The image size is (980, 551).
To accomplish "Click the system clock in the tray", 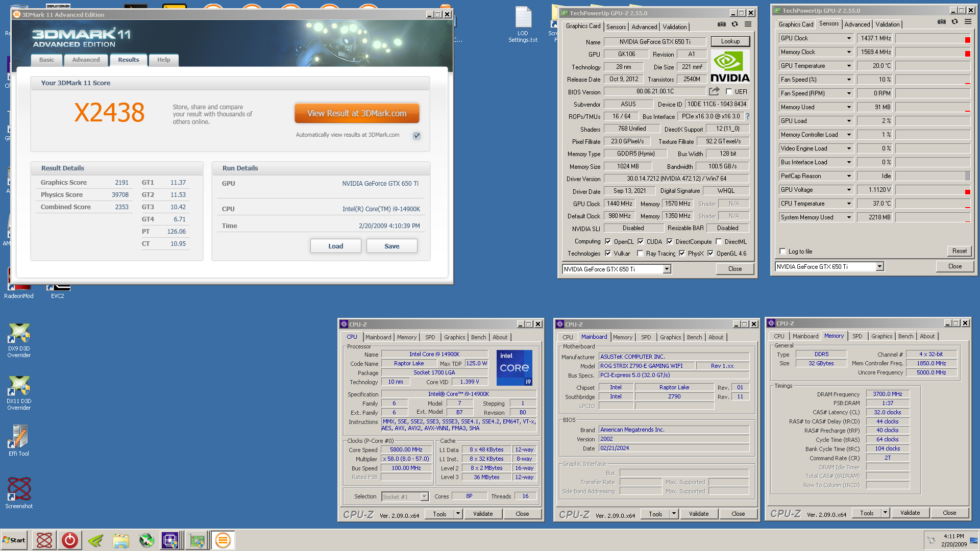I will [953, 540].
